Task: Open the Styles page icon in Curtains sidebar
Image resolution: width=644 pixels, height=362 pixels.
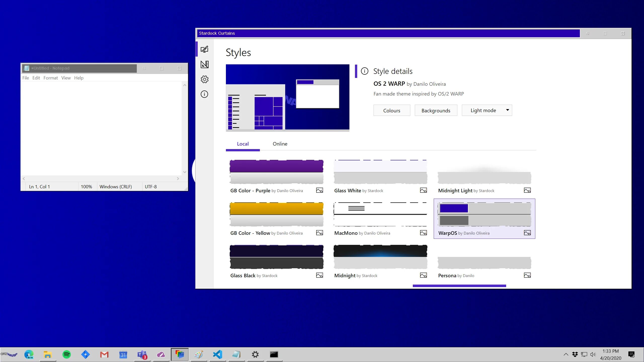Action: point(204,49)
